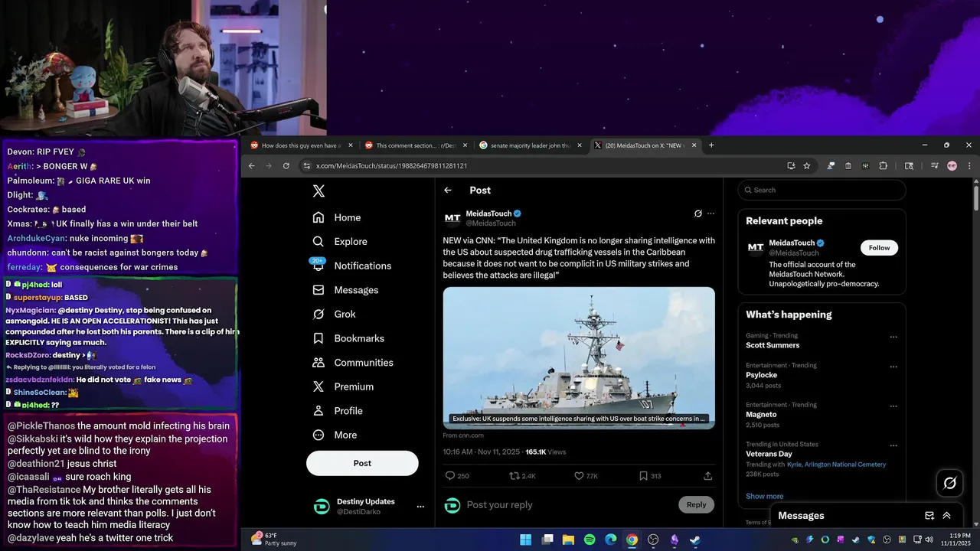Open Steam from taskbar
980x551 pixels.
[x=695, y=540]
